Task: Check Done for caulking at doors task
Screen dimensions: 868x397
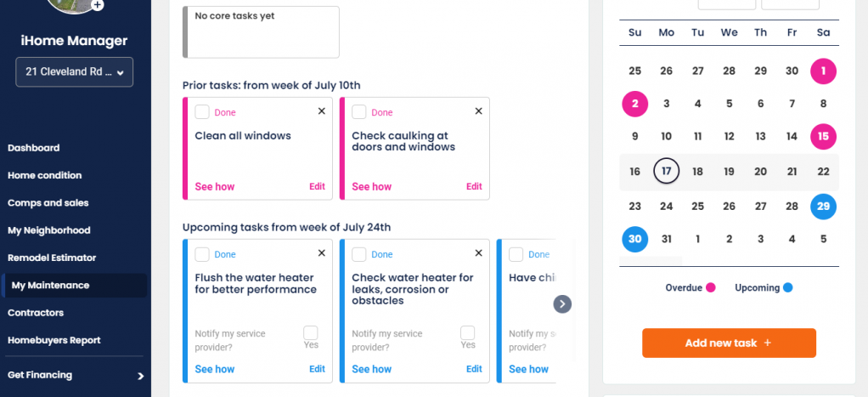Action: pos(359,112)
